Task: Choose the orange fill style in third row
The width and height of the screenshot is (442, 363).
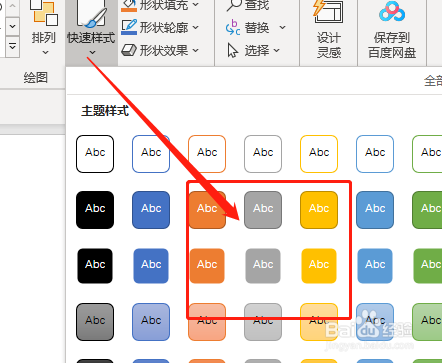Action: (207, 266)
